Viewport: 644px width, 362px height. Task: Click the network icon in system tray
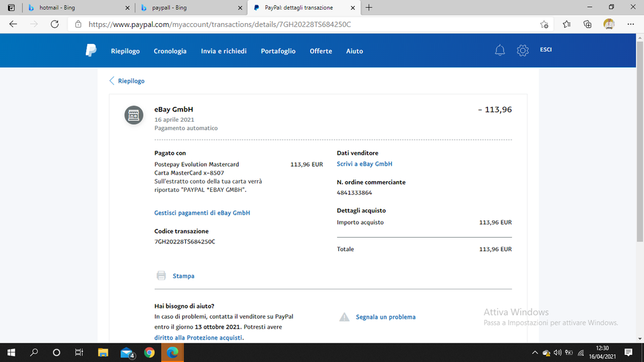point(580,352)
